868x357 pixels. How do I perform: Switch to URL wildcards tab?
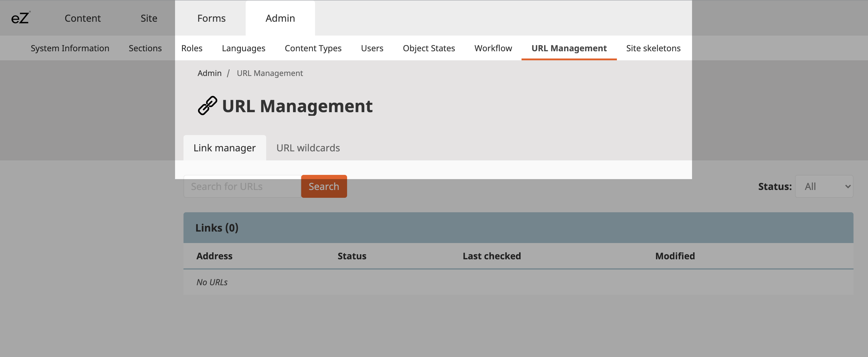pyautogui.click(x=308, y=148)
